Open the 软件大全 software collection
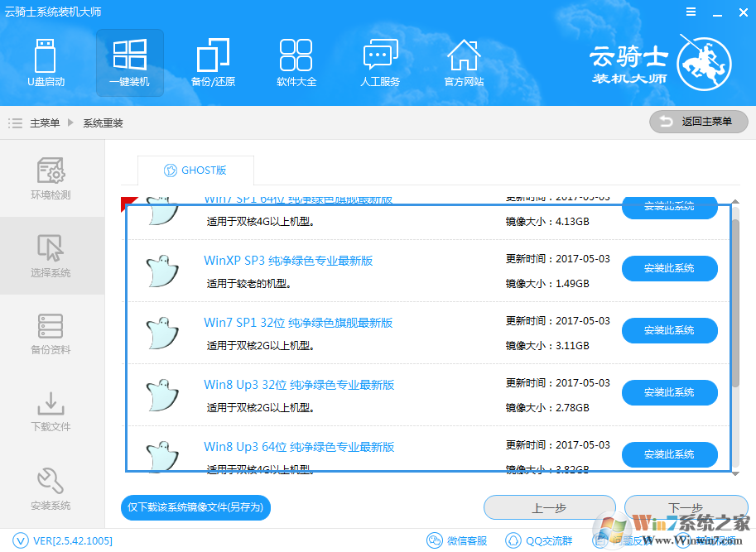756x552 pixels. 296,62
